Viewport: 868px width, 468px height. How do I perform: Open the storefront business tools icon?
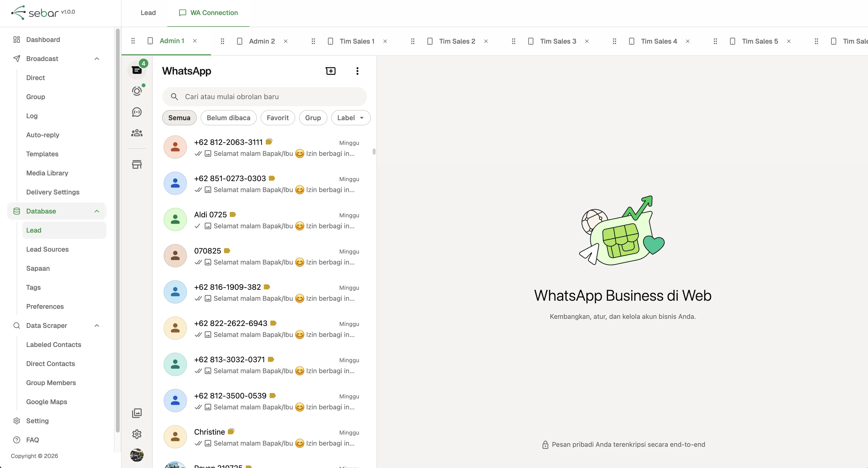point(137,164)
